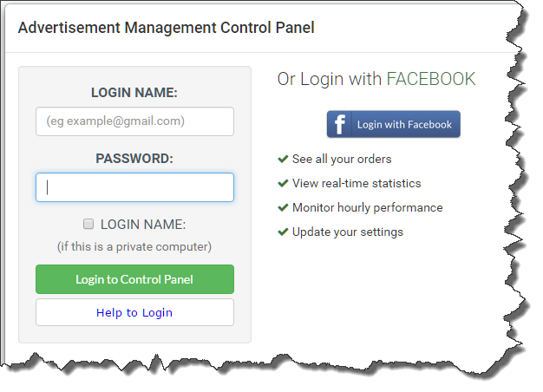
Task: Click Advertisement Management Control Panel title
Action: coord(167,28)
